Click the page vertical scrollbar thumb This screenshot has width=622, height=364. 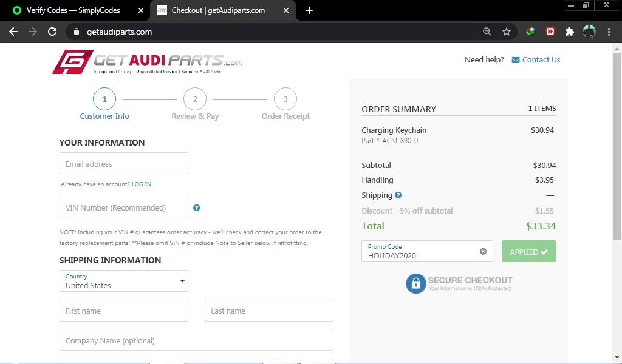(617, 147)
